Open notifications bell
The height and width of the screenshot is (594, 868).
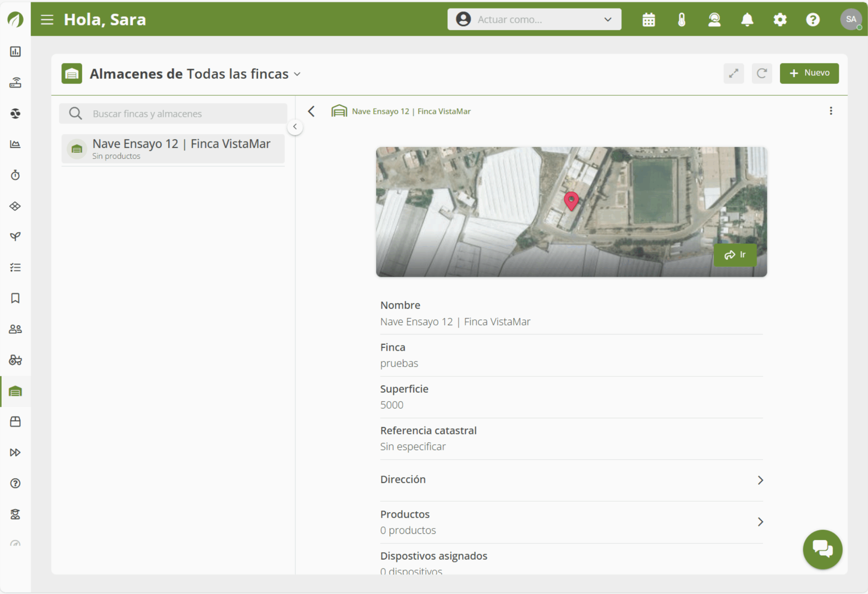click(747, 19)
